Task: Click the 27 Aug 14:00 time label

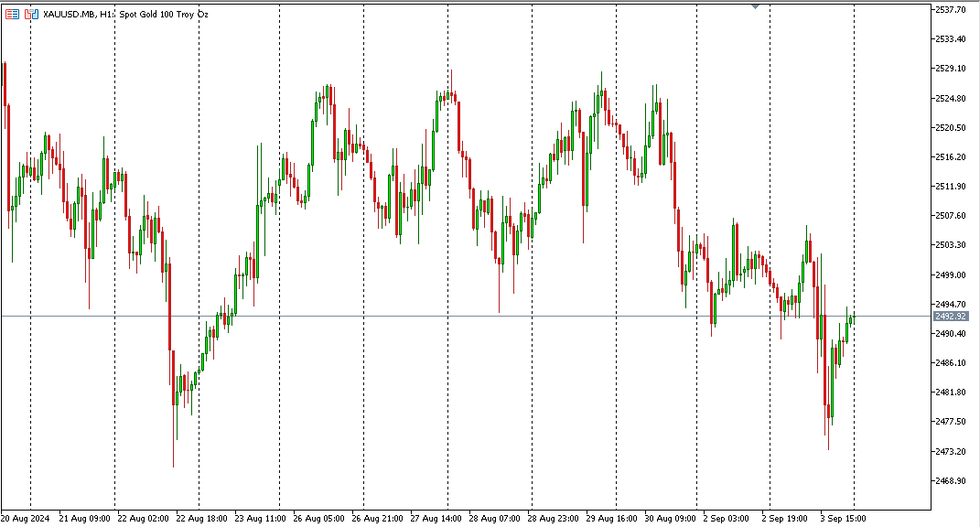Action: pyautogui.click(x=436, y=518)
